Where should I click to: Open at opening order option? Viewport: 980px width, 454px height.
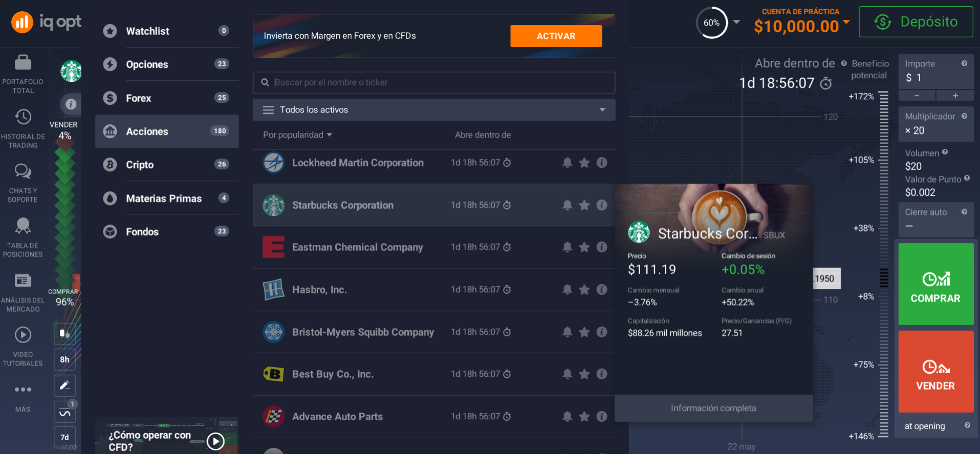[x=936, y=426]
